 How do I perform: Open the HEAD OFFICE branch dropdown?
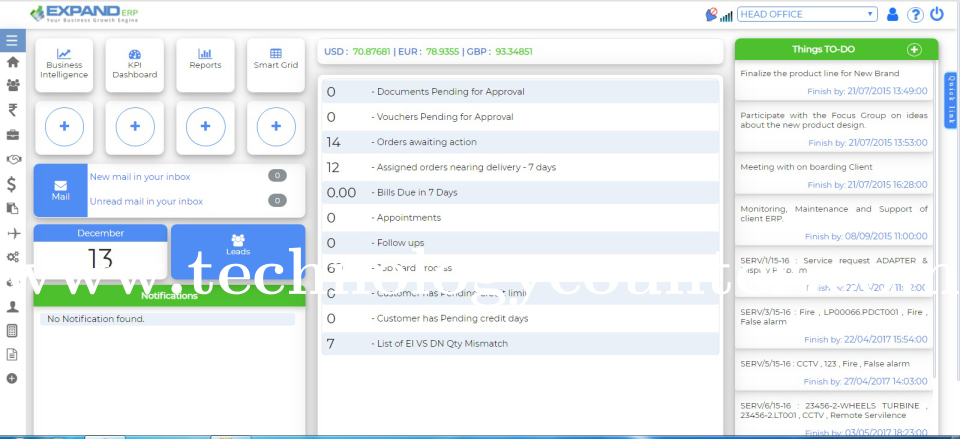[807, 14]
